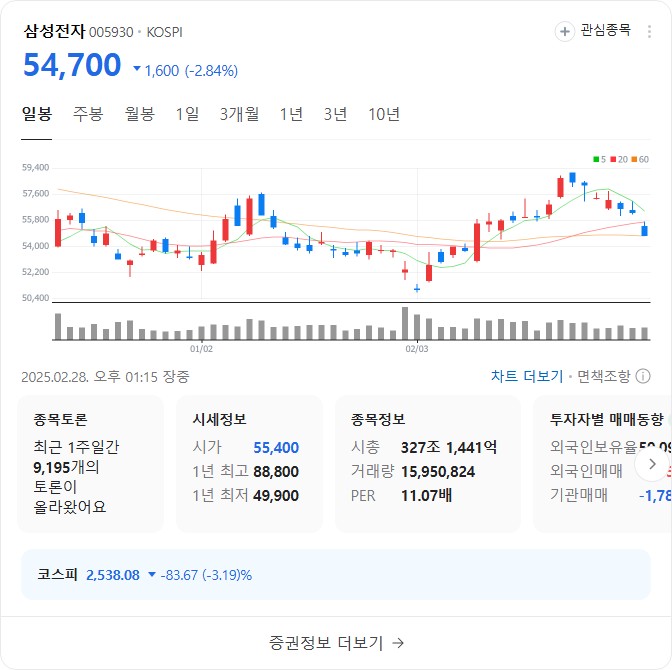Click the red 20-day moving average legend

[x=619, y=159]
